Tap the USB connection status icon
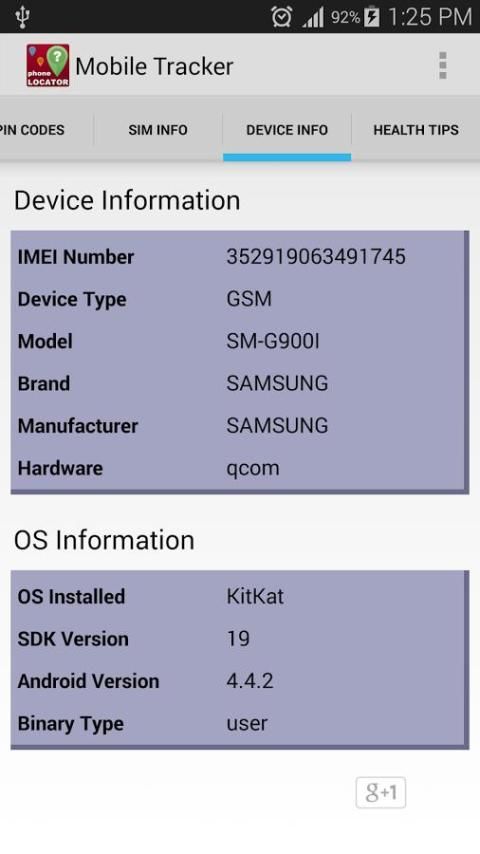The height and width of the screenshot is (854, 480). pos(21,17)
